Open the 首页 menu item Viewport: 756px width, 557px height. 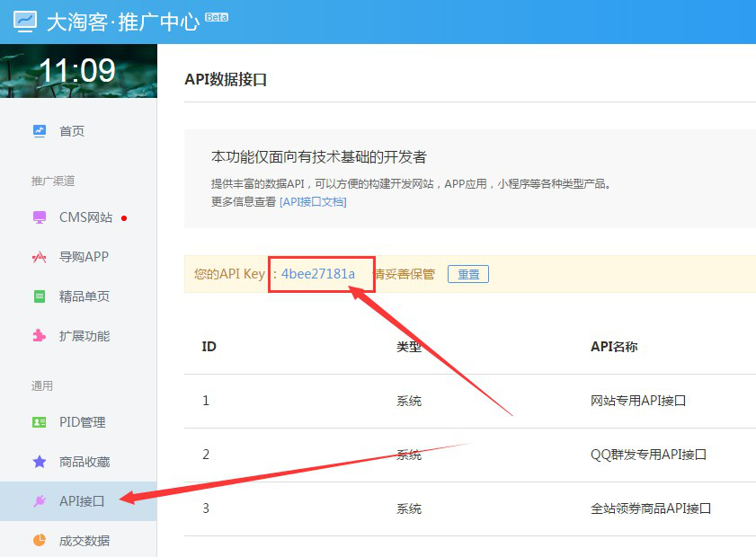point(72,131)
